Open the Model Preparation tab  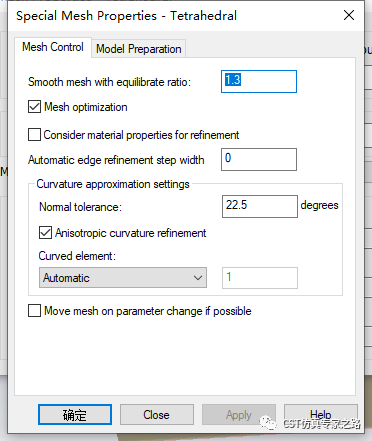point(139,49)
